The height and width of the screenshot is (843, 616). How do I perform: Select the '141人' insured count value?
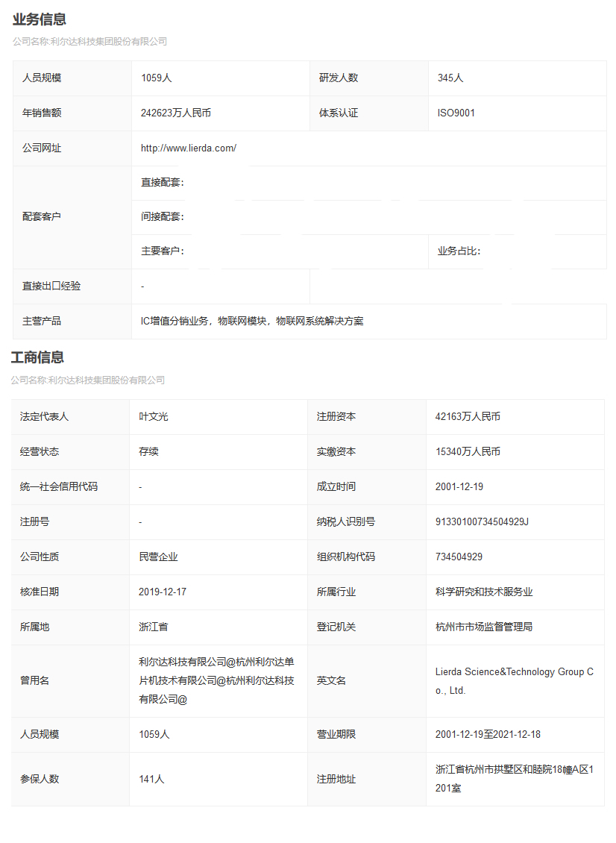point(151,779)
